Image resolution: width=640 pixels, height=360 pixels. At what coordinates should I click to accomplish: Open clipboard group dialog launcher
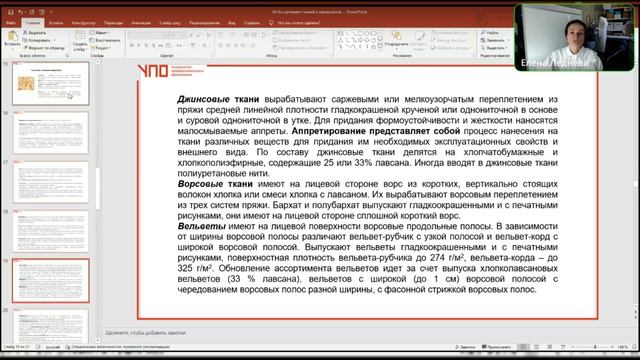click(67, 56)
